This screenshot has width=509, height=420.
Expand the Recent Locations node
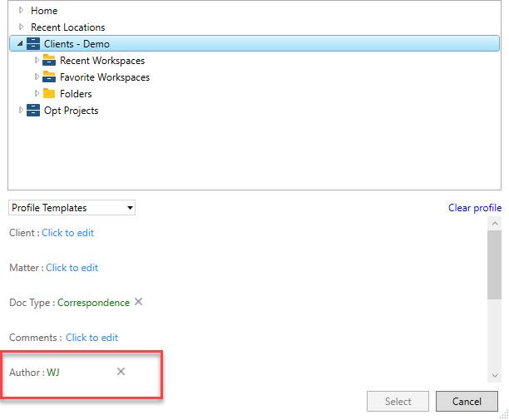click(21, 27)
